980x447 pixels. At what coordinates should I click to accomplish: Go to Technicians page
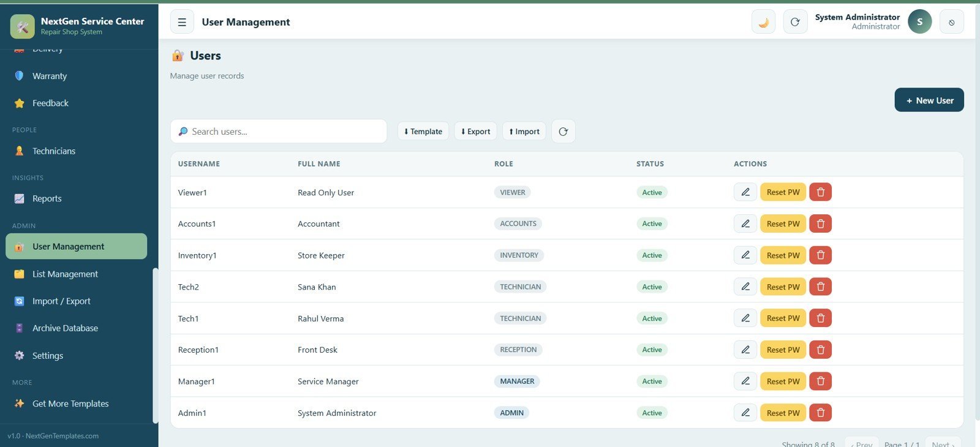(x=76, y=151)
